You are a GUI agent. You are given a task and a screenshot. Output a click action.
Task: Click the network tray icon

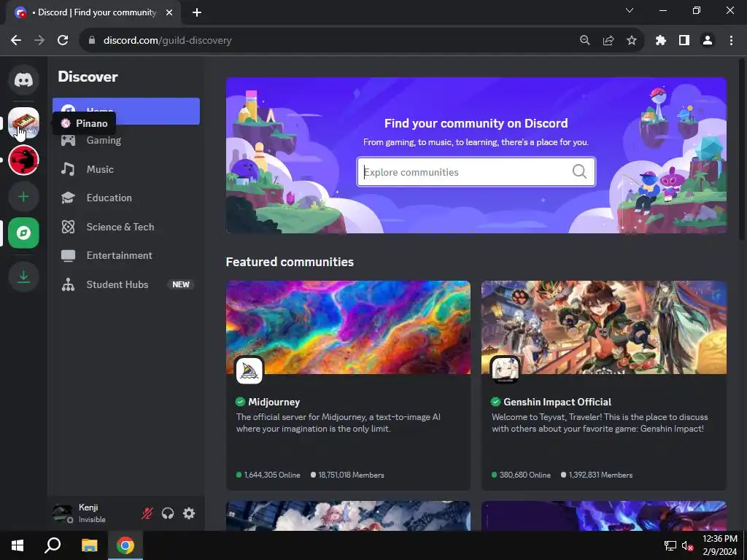pyautogui.click(x=670, y=545)
